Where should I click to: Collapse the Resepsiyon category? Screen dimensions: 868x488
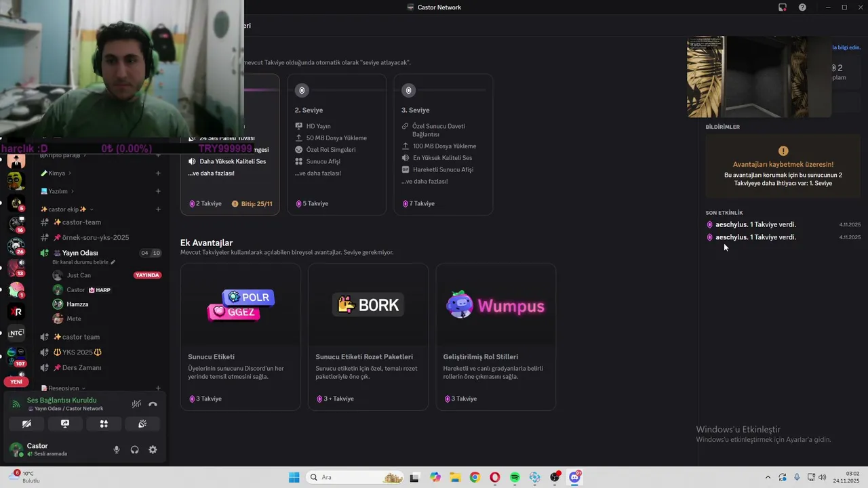(64, 388)
